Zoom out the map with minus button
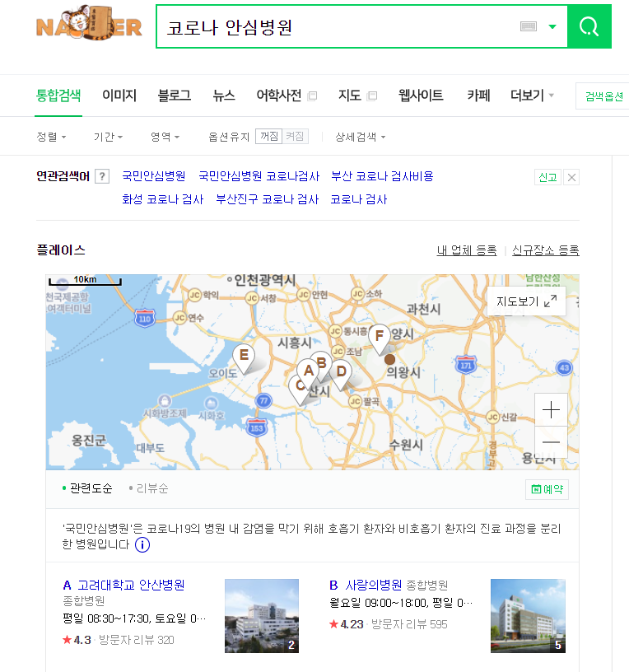Image resolution: width=629 pixels, height=672 pixels. pyautogui.click(x=551, y=442)
